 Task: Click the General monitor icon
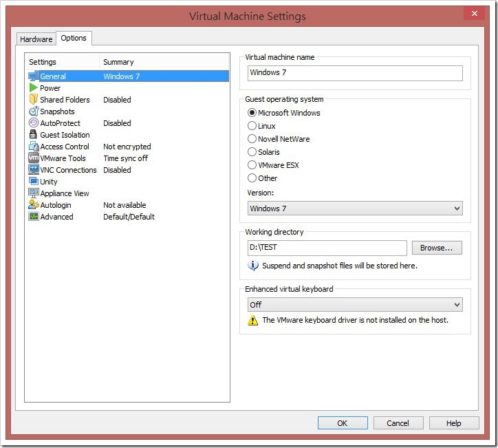pyautogui.click(x=33, y=76)
